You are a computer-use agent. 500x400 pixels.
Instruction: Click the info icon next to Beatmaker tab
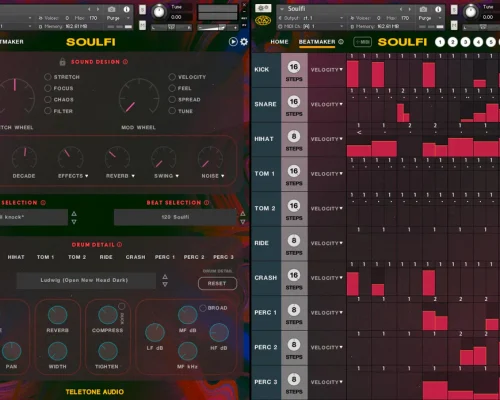[x=341, y=42]
